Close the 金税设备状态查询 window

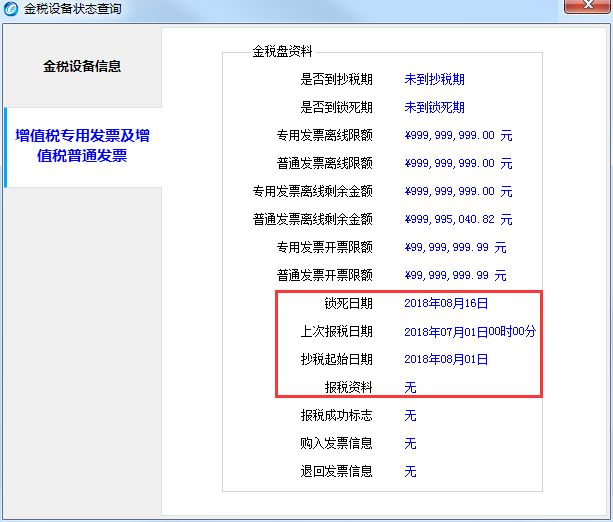pos(587,5)
